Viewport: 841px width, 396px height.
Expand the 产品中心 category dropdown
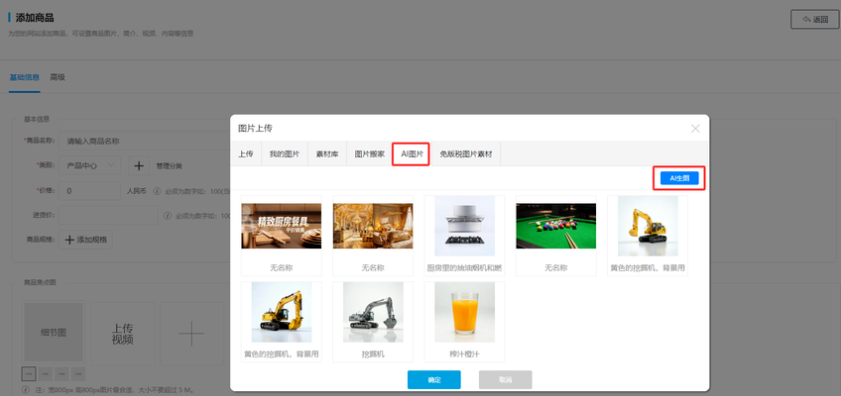[90, 166]
